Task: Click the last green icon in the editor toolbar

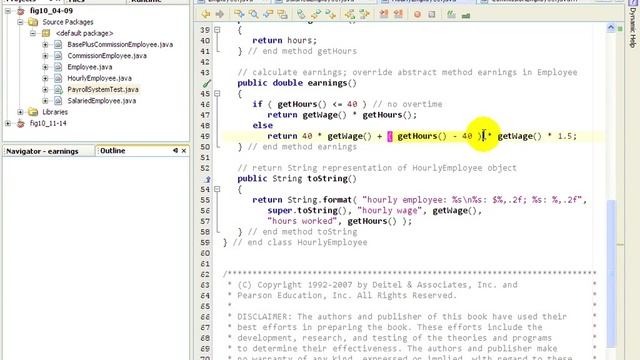Action: 466,16
